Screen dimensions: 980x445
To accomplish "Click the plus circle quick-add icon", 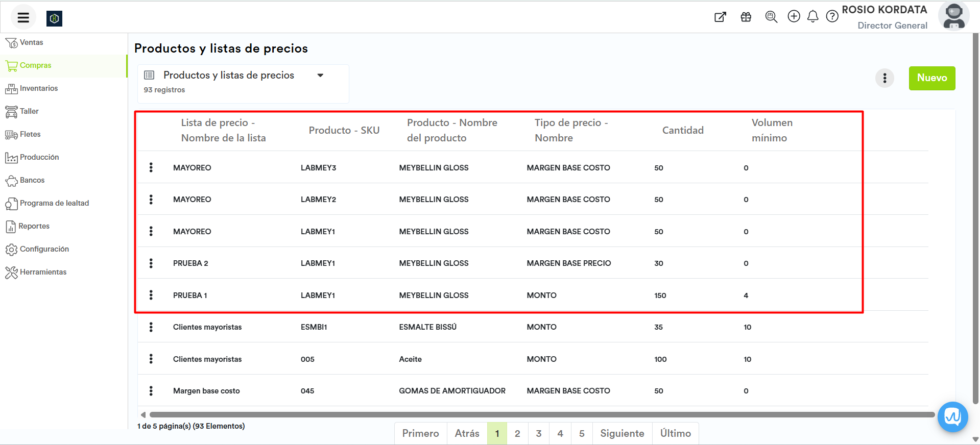I will [x=794, y=16].
